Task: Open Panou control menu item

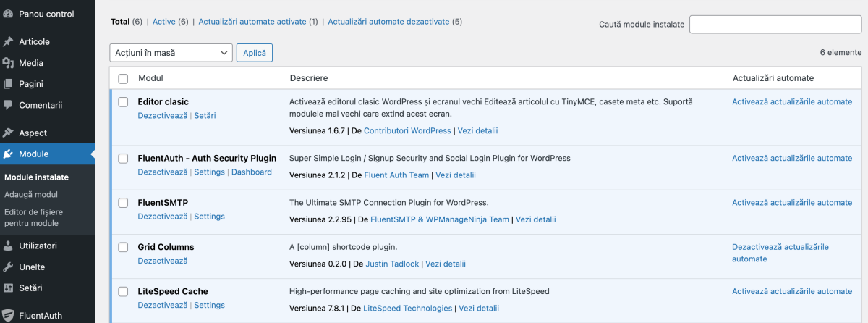Action: tap(48, 14)
